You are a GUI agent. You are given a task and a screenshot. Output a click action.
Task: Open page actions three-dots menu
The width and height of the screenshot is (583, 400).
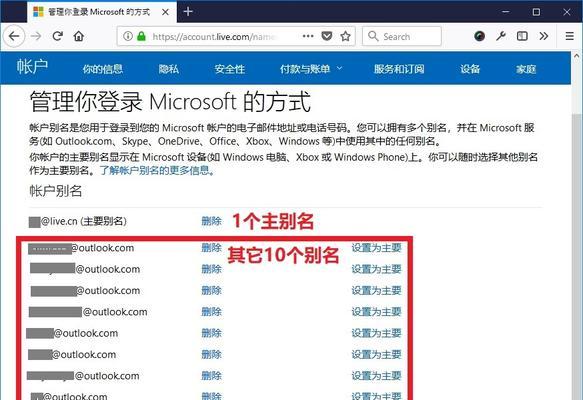pos(308,36)
